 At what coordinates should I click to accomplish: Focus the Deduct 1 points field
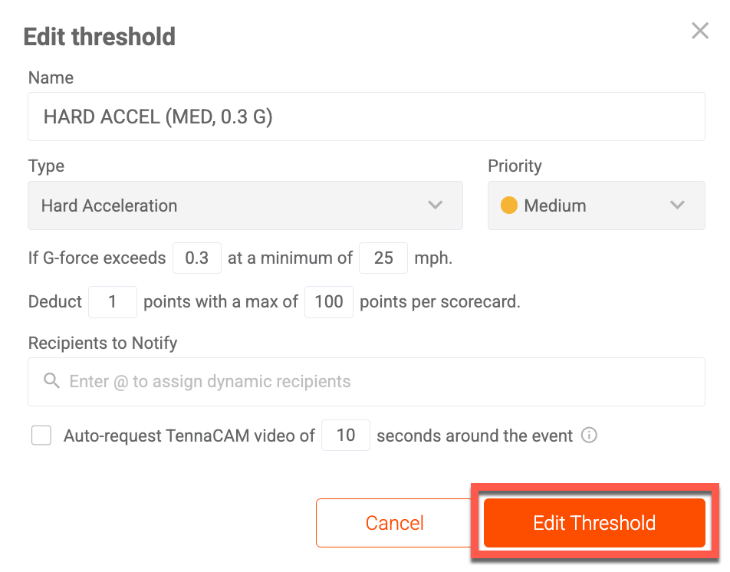coord(113,302)
